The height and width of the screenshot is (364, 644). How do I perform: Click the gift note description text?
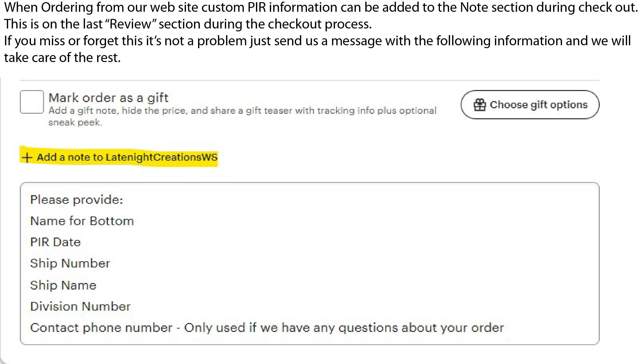coord(243,111)
